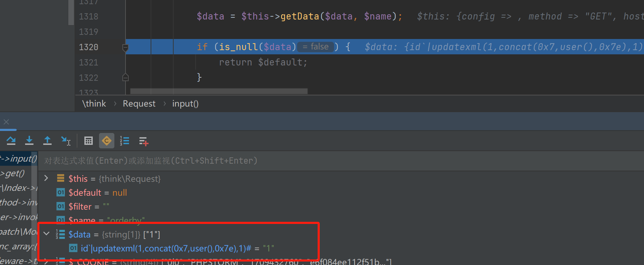Image resolution: width=644 pixels, height=265 pixels.
Task: Click the Step Over debugger icon
Action: 11,141
